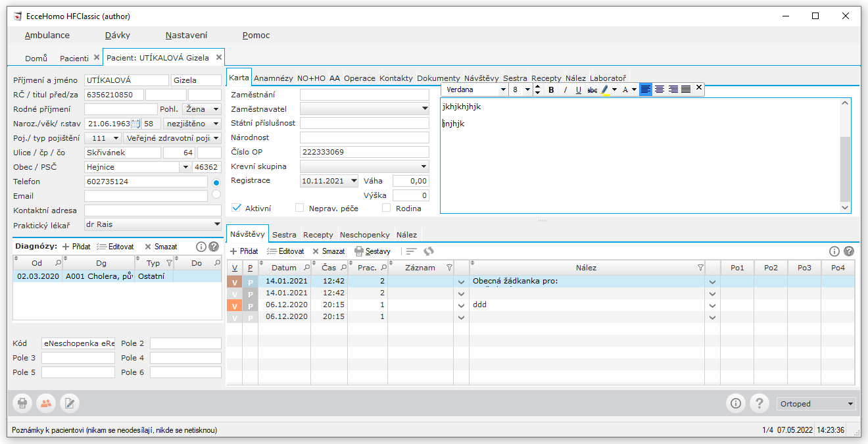
Task: Click the yellow highlight color pen
Action: point(605,89)
